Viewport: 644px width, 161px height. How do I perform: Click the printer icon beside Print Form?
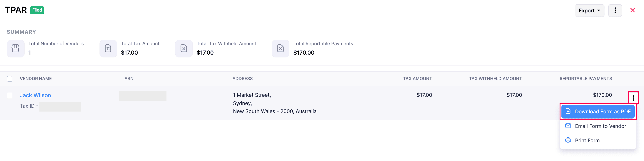coord(568,140)
